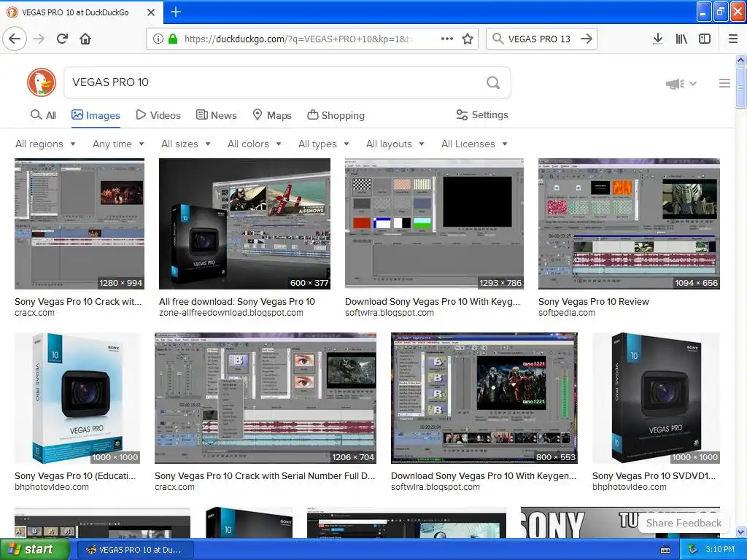Viewport: 747px width, 560px height.
Task: Open the 1206 × 704 thumbnail
Action: pos(266,398)
